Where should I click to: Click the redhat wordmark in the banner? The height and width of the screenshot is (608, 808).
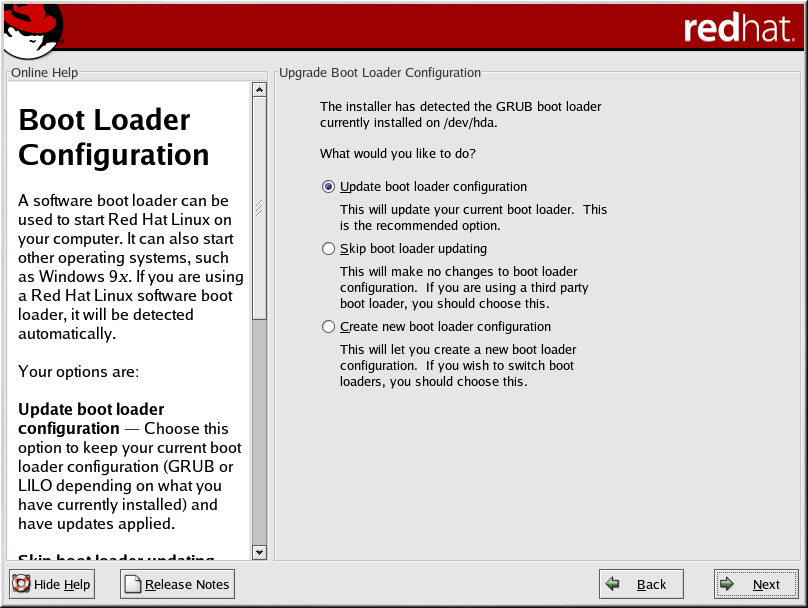(739, 29)
